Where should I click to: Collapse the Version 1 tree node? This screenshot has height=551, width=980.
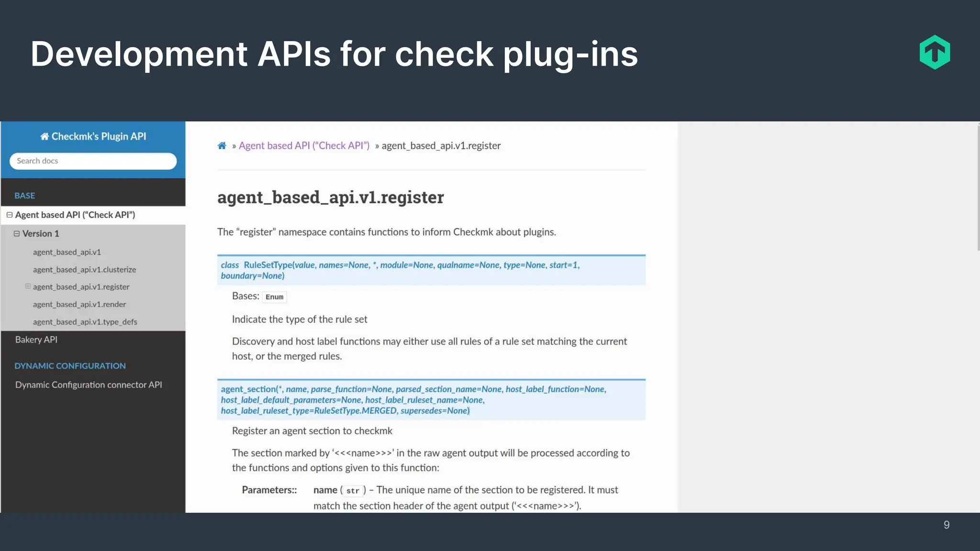point(17,233)
